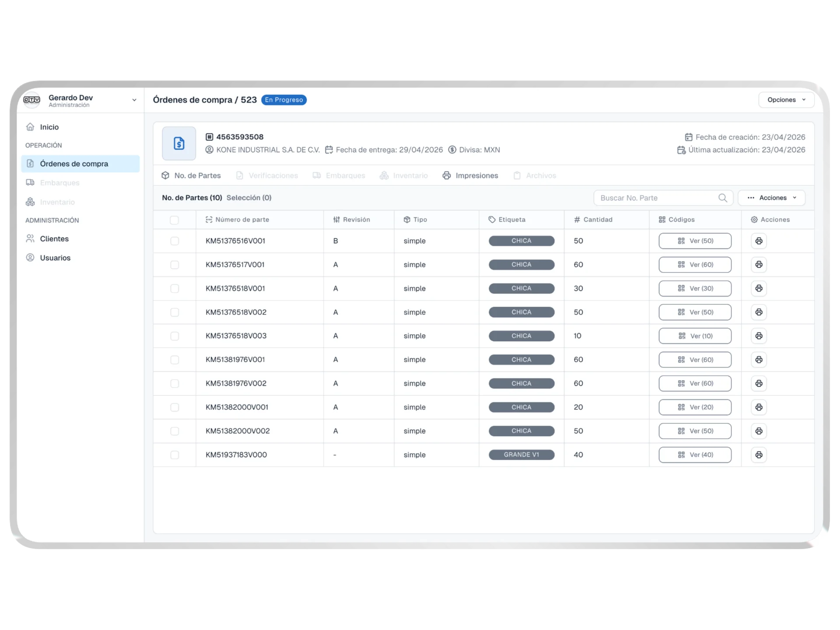This screenshot has height=630, width=840.
Task: Toggle the select-all header checkbox
Action: coord(174,220)
